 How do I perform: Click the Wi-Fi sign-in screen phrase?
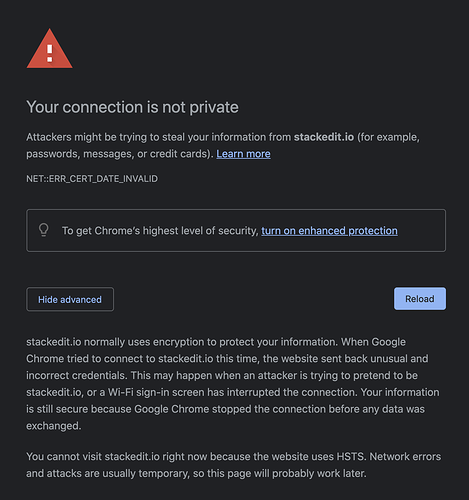click(x=156, y=392)
